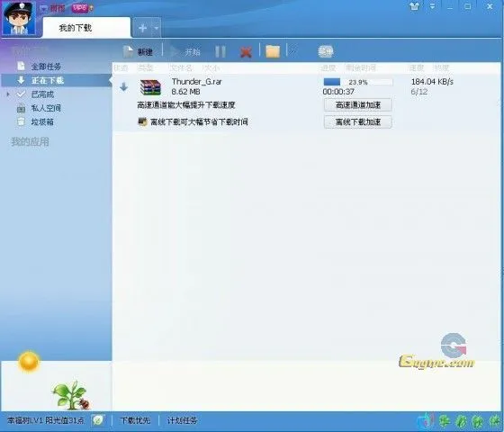Click the police cartoon user avatar
The width and height of the screenshot is (504, 432).
(x=19, y=18)
